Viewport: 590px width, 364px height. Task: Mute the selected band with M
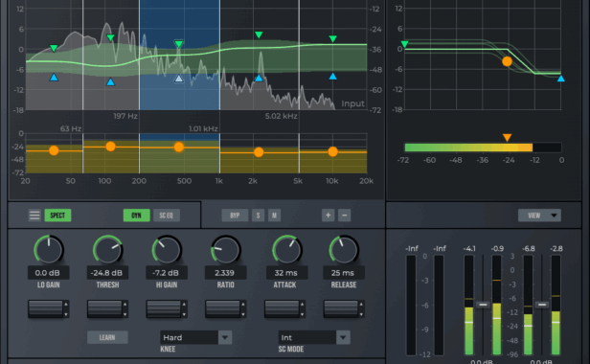click(274, 216)
